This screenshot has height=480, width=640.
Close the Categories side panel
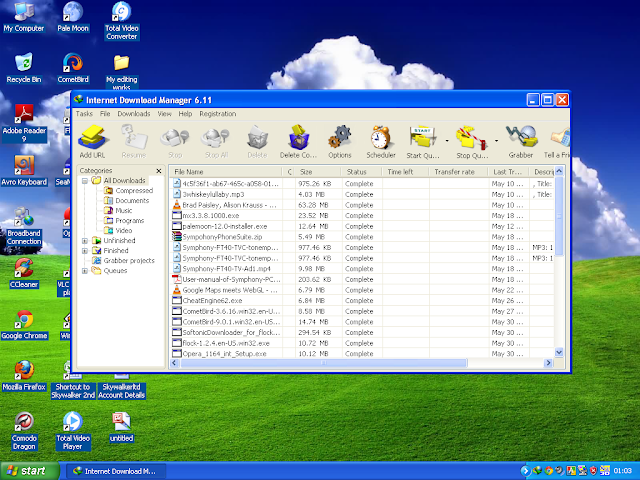pyautogui.click(x=157, y=171)
